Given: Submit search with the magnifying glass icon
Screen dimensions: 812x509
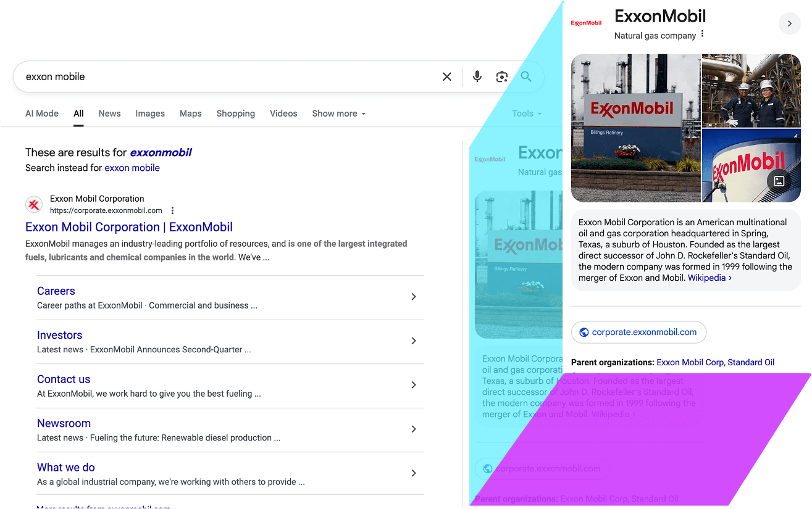Looking at the screenshot, I should [x=526, y=77].
